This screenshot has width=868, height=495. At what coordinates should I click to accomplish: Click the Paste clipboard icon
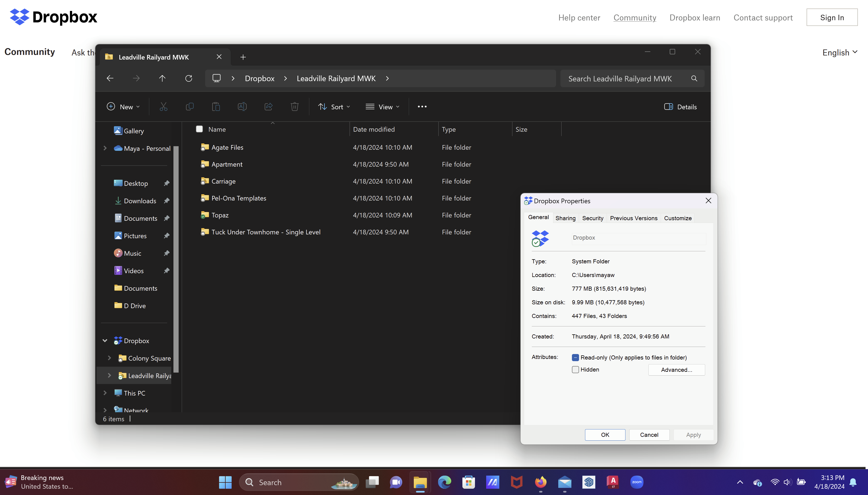tap(216, 107)
